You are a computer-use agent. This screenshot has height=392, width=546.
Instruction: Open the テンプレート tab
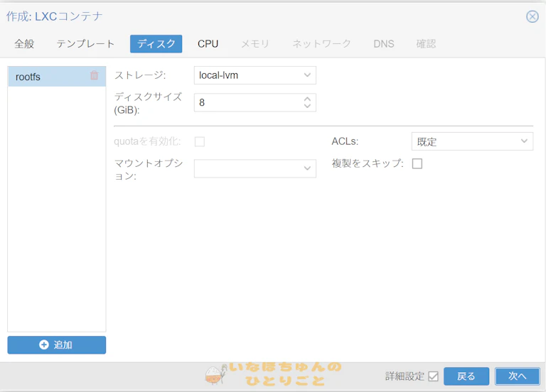pyautogui.click(x=85, y=44)
